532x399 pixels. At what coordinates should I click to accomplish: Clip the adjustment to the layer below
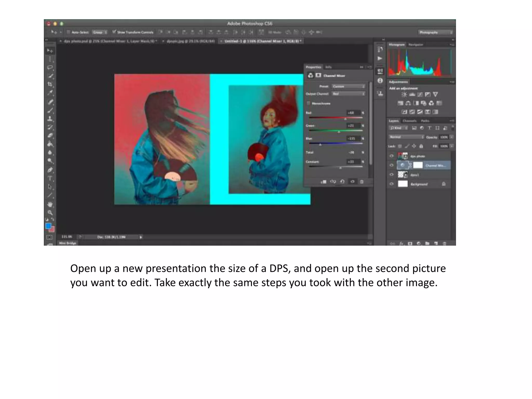(x=323, y=182)
